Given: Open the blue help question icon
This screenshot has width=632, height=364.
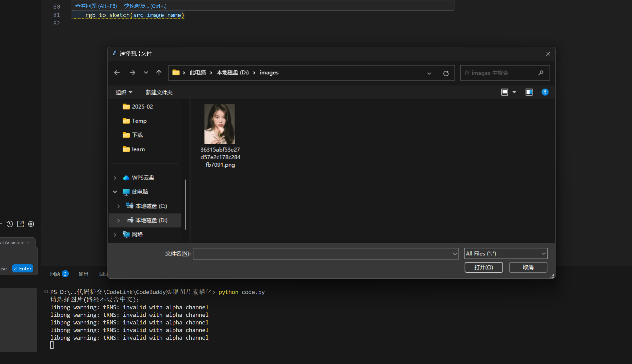Looking at the screenshot, I should click(545, 92).
